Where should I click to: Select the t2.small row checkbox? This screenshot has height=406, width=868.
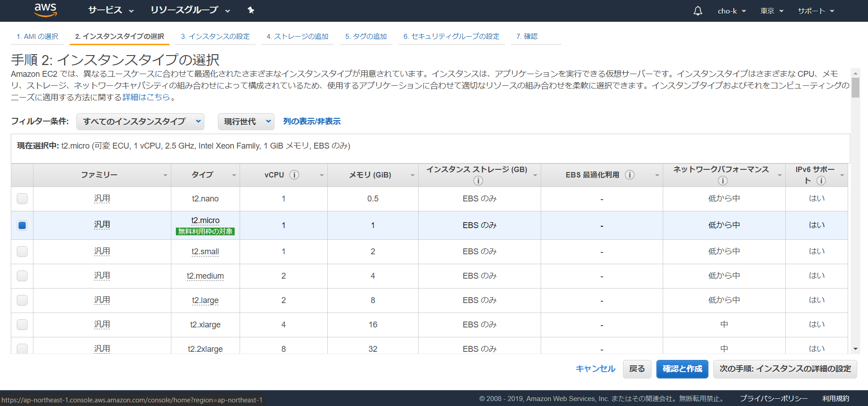[x=22, y=252]
